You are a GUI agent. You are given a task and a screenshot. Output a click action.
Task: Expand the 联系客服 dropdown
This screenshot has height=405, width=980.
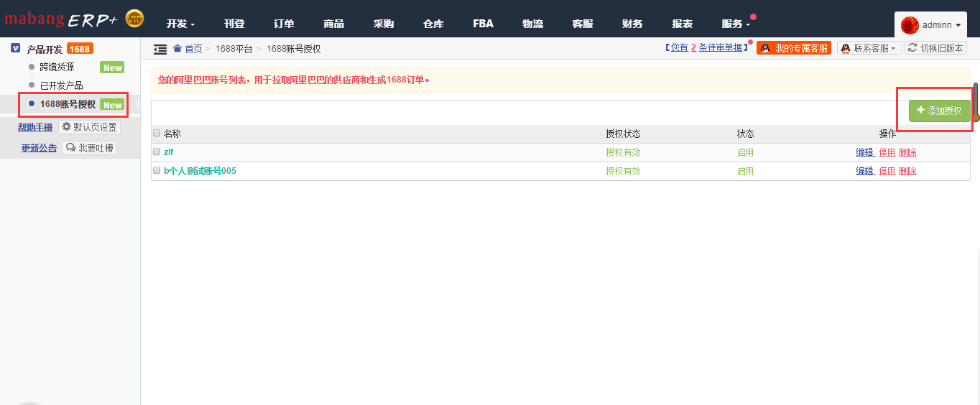(x=869, y=48)
